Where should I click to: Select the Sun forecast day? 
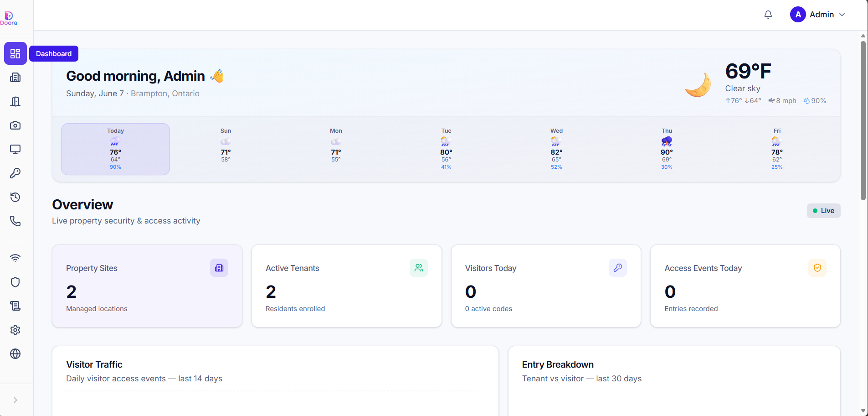226,149
